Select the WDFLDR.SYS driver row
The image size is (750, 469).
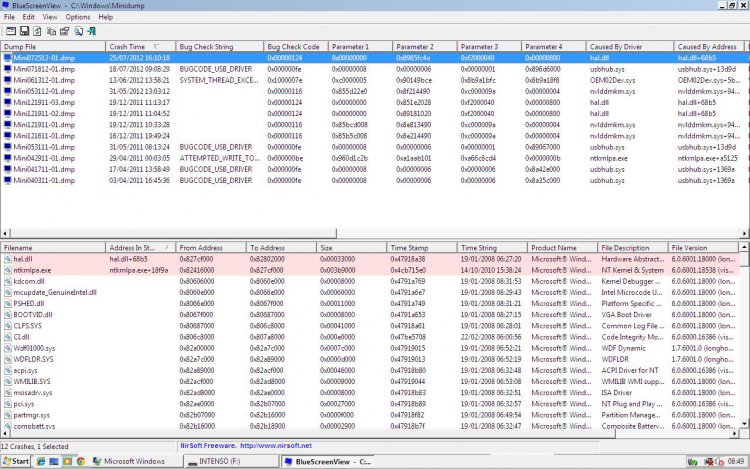pos(369,359)
